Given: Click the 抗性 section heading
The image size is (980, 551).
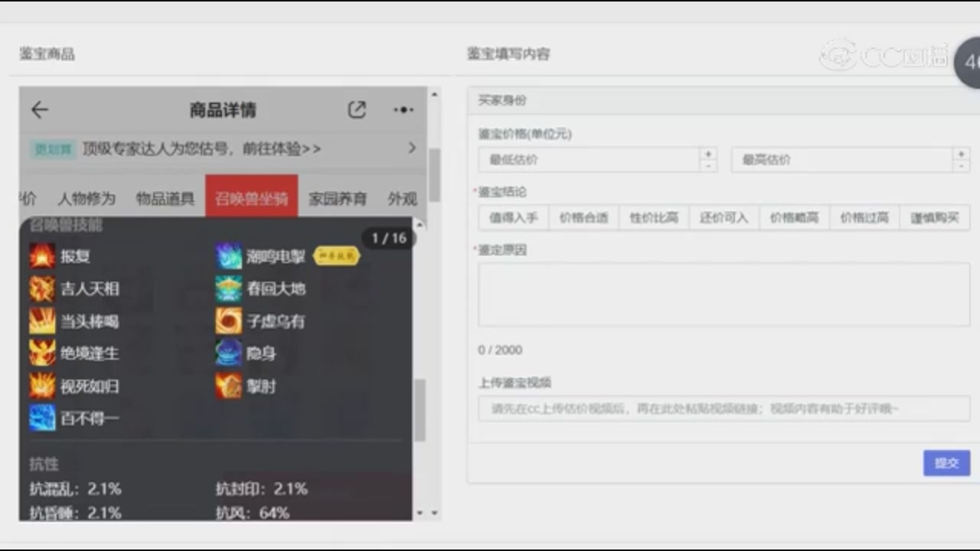Looking at the screenshot, I should 44,464.
